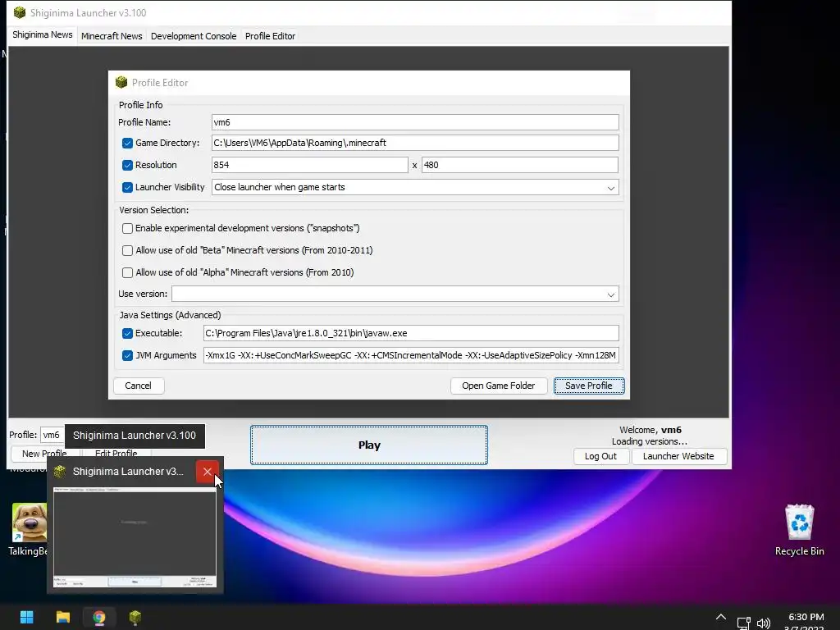Toggle JVM Arguments checkbox

point(127,355)
